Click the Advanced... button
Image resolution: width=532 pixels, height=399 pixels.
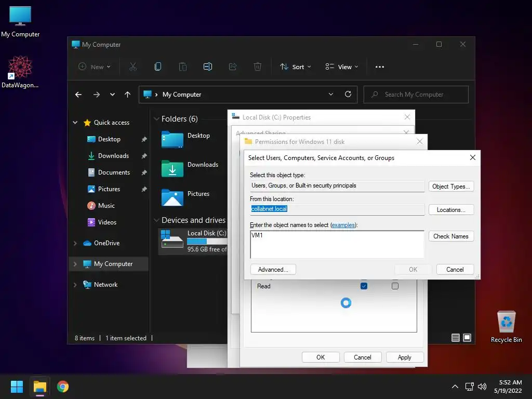(x=273, y=270)
